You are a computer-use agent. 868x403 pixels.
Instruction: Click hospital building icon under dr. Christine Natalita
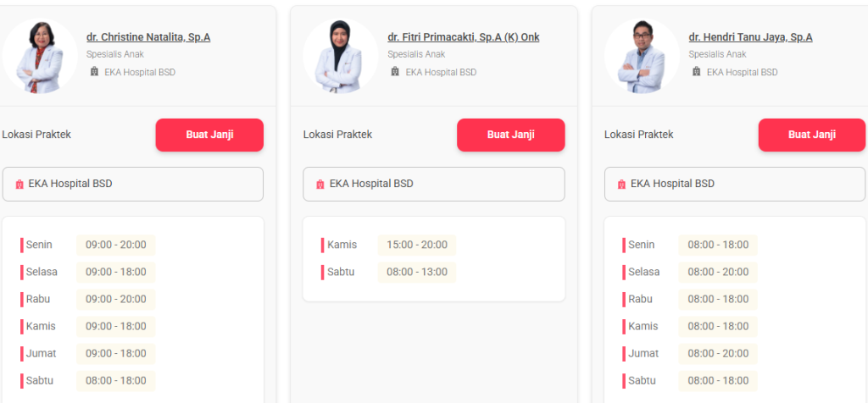coord(94,72)
